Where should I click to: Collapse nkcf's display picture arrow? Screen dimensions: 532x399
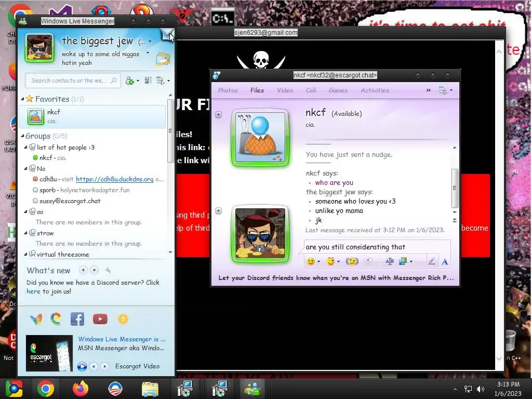pyautogui.click(x=219, y=115)
